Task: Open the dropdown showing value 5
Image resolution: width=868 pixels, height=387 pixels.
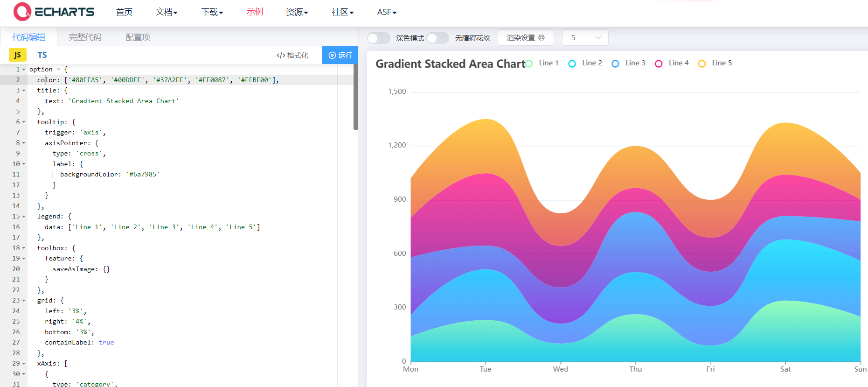Action: pyautogui.click(x=585, y=38)
